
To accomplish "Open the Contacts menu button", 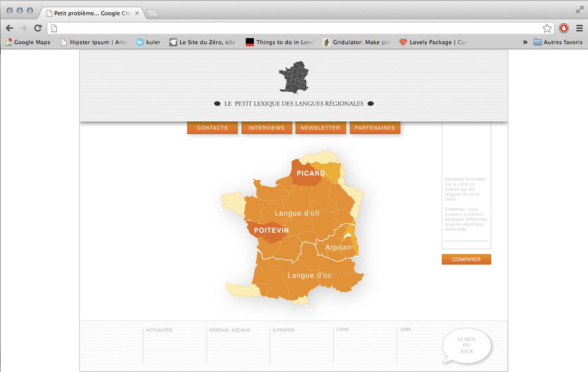I will coord(213,127).
